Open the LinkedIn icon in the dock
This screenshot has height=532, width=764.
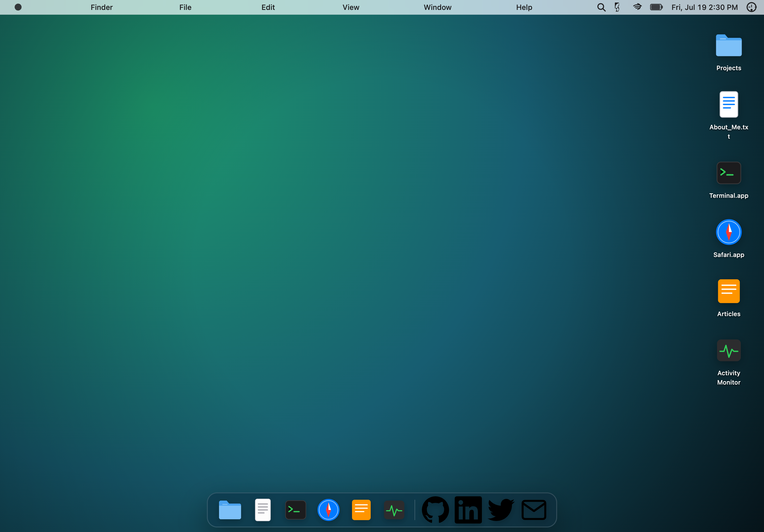click(468, 510)
